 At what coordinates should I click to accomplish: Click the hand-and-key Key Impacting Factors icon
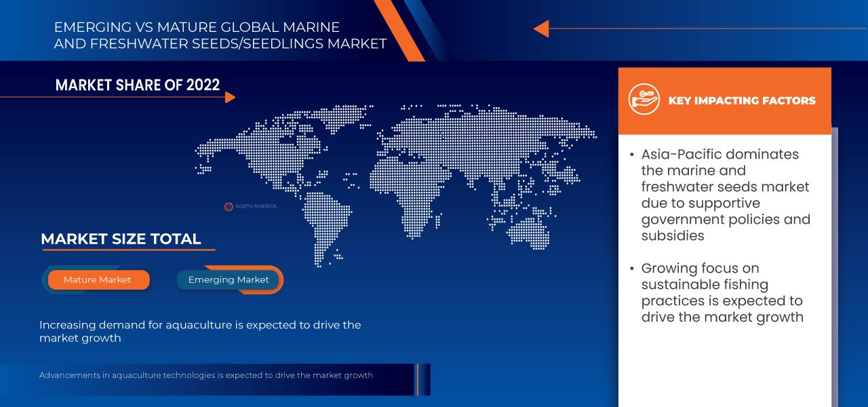tap(644, 100)
